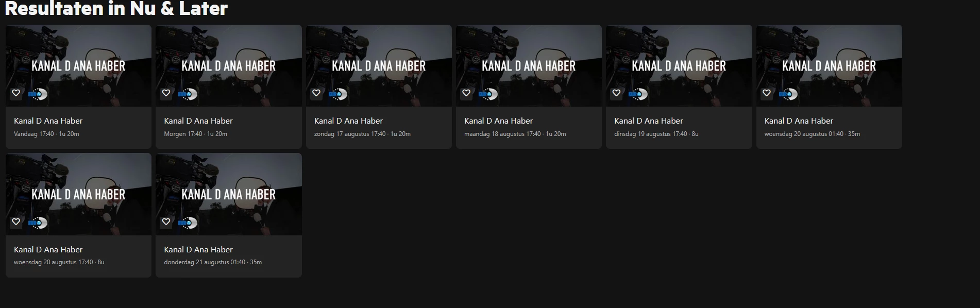Click channel logo on the Morgen 17:40 card
The image size is (980, 308).
click(188, 94)
